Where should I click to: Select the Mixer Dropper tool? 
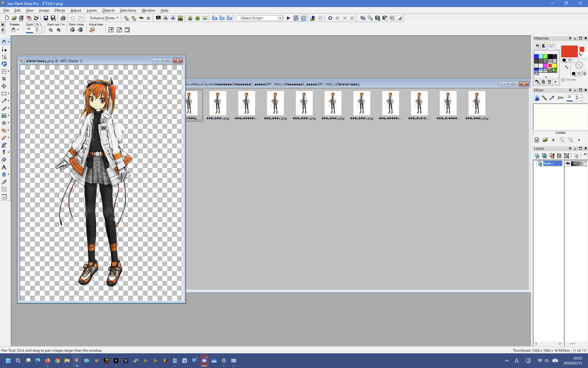coord(552,98)
